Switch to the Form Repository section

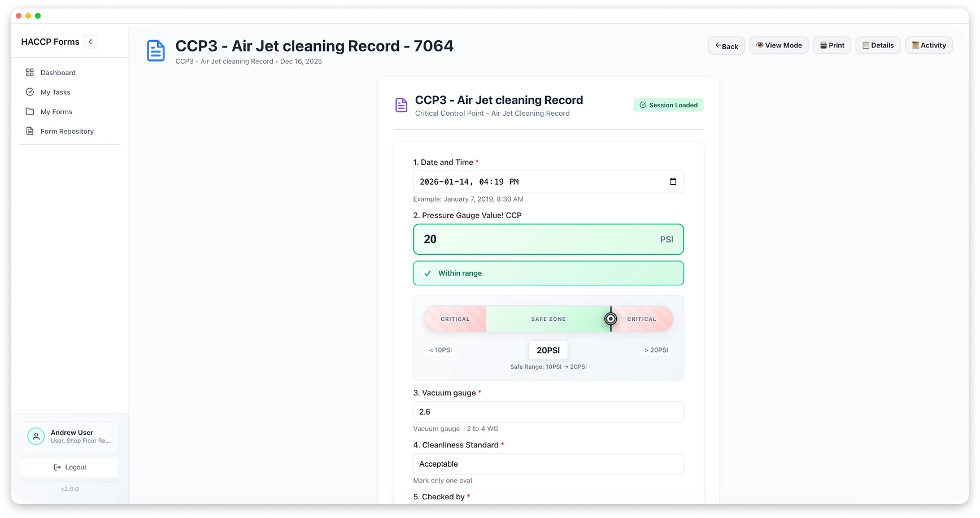67,131
